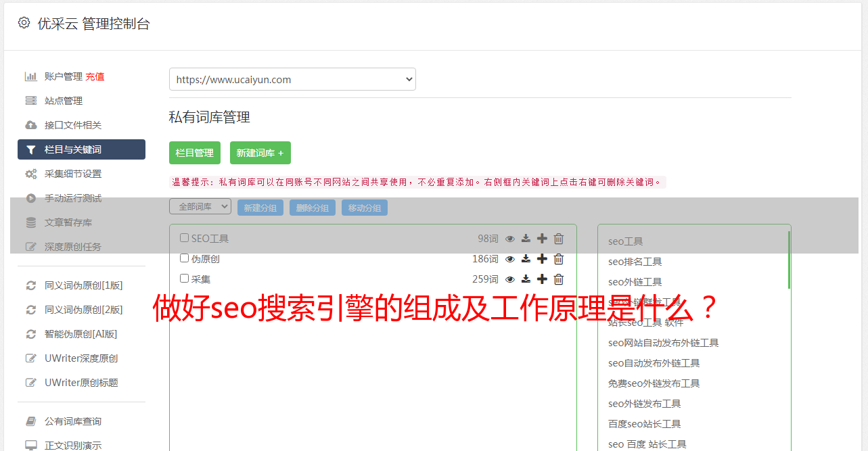This screenshot has height=451, width=868.
Task: Click edit icon for UWriter原创标题
Action: (31, 383)
